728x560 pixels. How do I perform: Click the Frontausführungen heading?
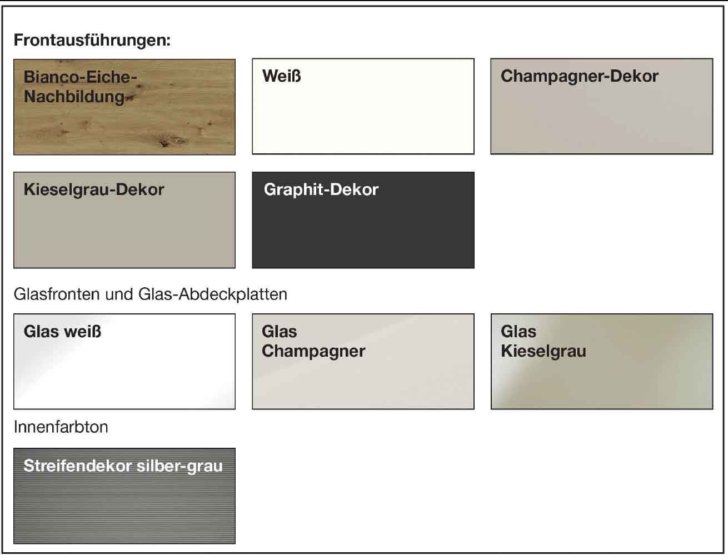(92, 41)
